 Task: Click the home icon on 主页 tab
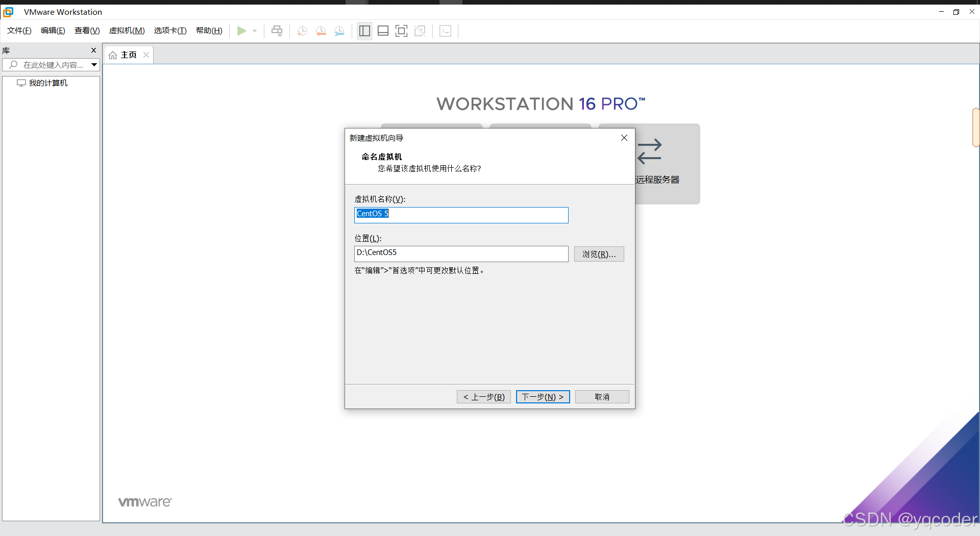[113, 55]
